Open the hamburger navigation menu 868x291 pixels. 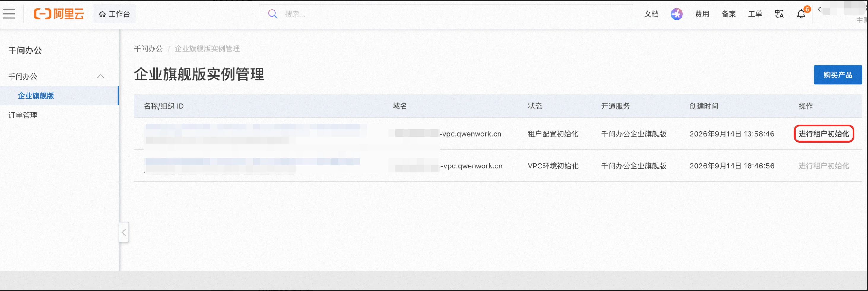point(9,14)
